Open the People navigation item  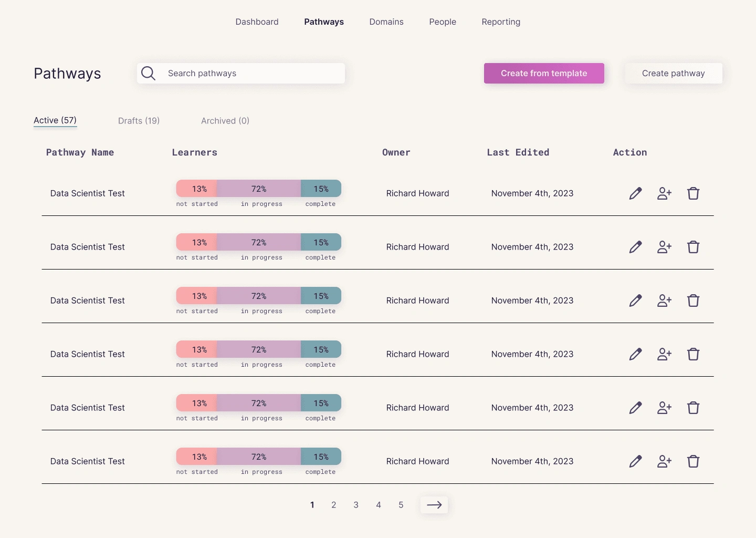pos(443,22)
